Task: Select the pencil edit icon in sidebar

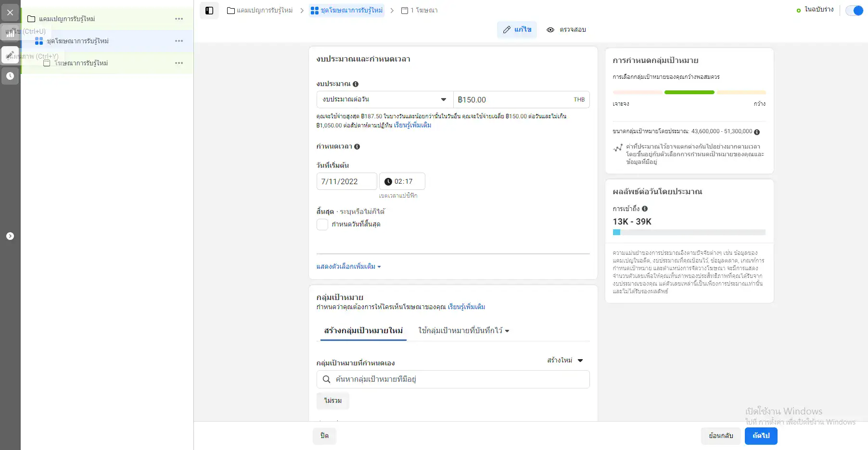Action: pos(10,55)
